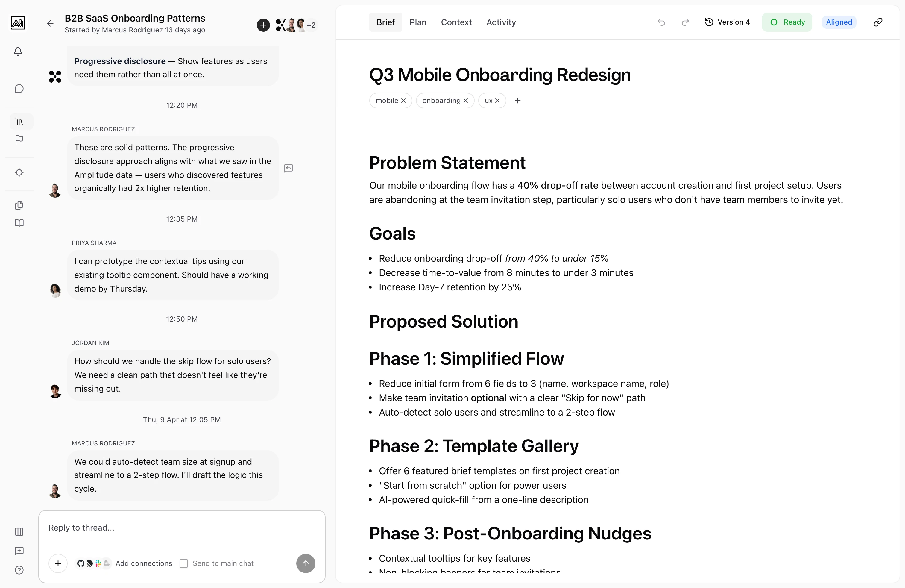Check the Send to main chat checkbox
905x588 pixels.
184,563
